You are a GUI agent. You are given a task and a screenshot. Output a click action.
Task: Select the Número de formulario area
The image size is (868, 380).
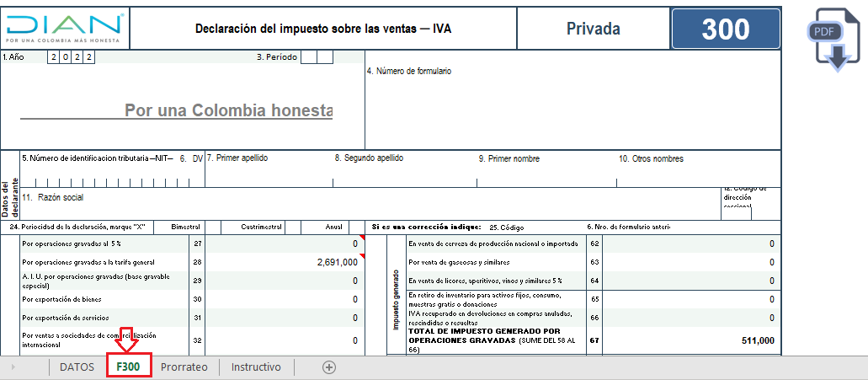point(573,99)
